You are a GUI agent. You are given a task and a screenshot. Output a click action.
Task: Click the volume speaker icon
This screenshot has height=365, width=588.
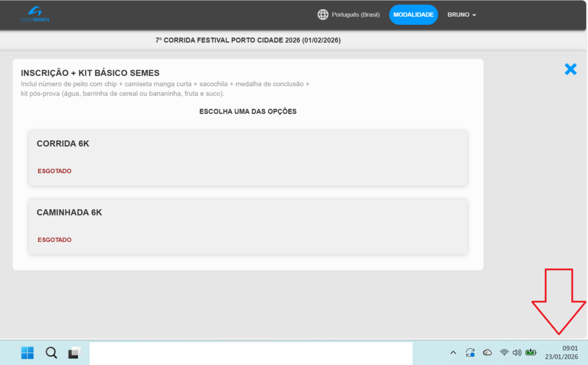[517, 352]
